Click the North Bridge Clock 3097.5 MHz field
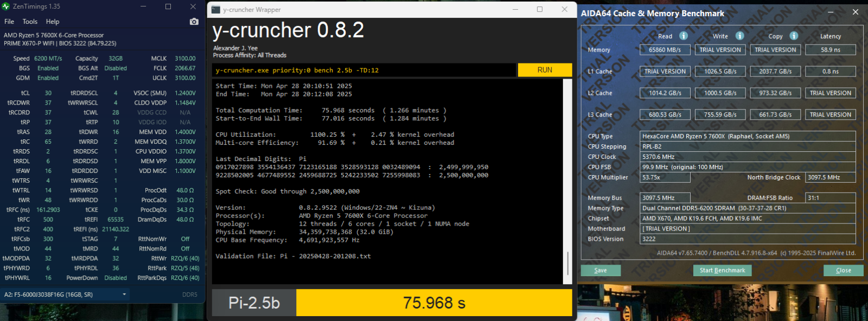This screenshot has width=868, height=321. click(831, 177)
